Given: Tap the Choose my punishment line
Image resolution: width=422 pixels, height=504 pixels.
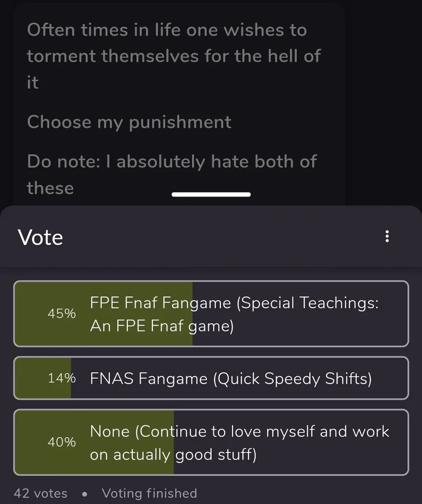Looking at the screenshot, I should pos(129,122).
